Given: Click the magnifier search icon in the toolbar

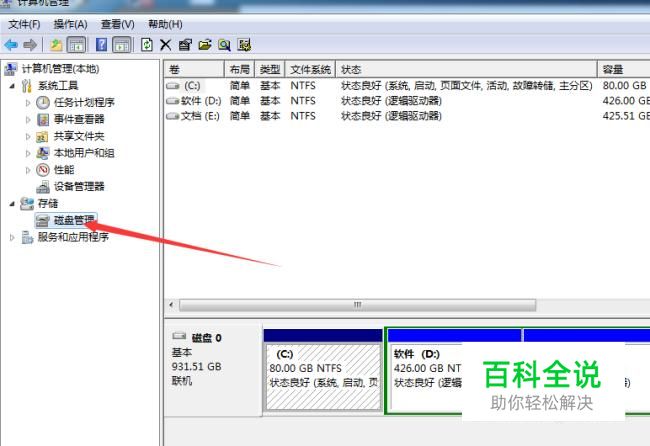Looking at the screenshot, I should [x=224, y=45].
